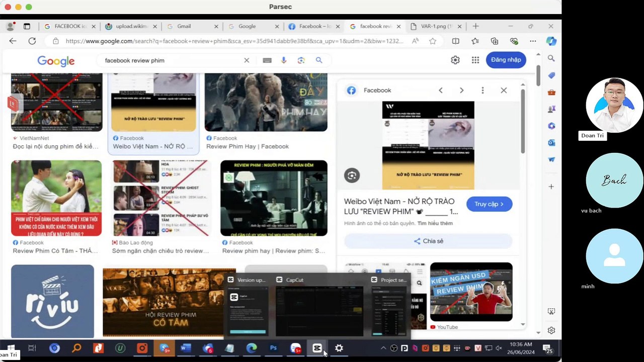The width and height of the screenshot is (644, 362).
Task: Open Edge sidebar shopping tag
Action: pyautogui.click(x=551, y=75)
